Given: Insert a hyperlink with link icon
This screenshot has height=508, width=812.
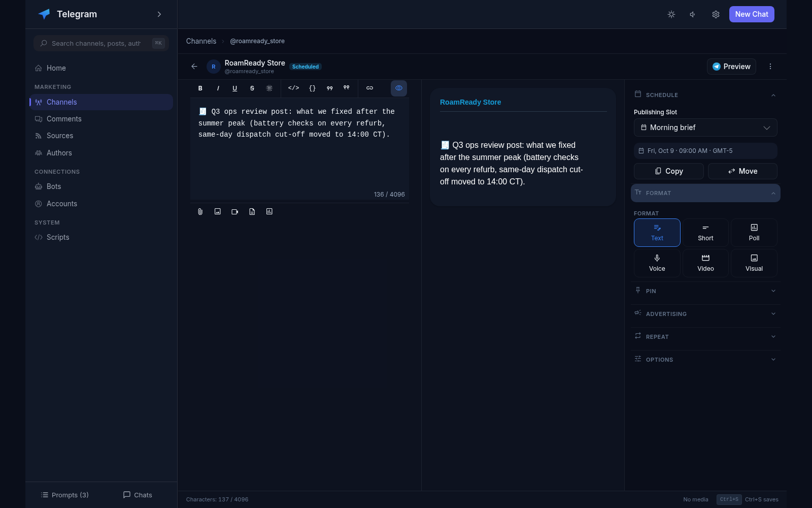Looking at the screenshot, I should [370, 88].
